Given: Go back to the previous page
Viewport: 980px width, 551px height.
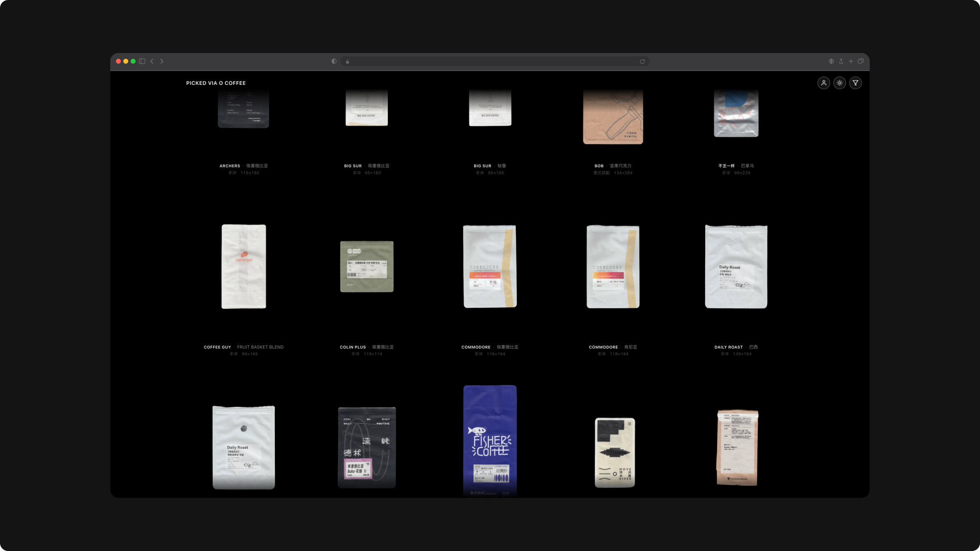Looking at the screenshot, I should click(x=152, y=61).
